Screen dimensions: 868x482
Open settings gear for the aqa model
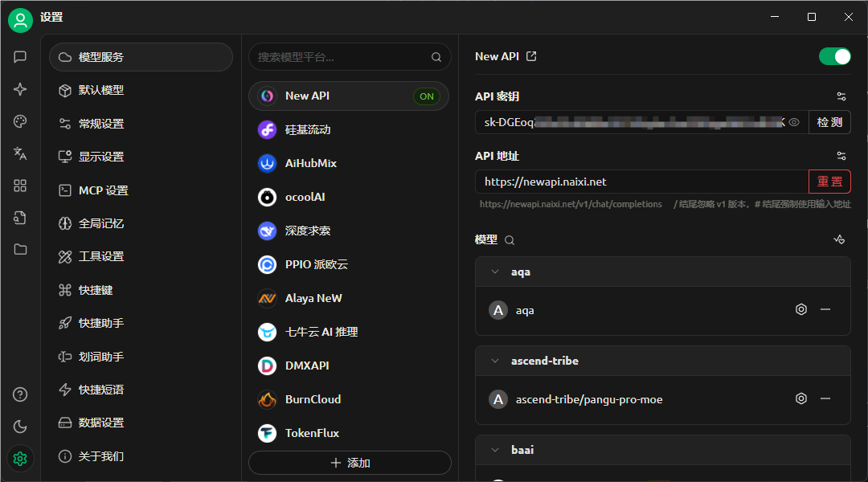(800, 310)
